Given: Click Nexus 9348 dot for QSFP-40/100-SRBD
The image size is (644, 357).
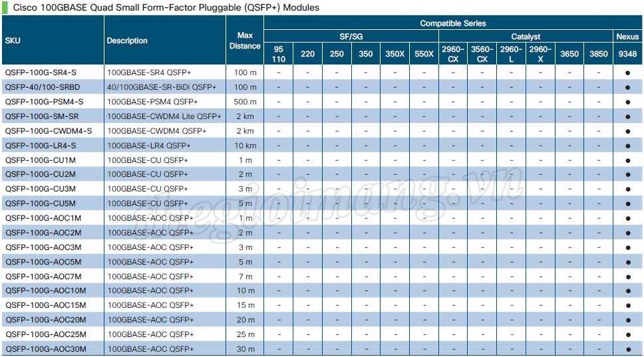Looking at the screenshot, I should pos(627,88).
